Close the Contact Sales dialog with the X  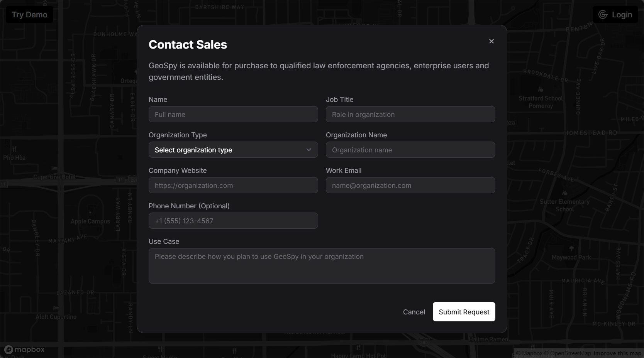coord(491,41)
